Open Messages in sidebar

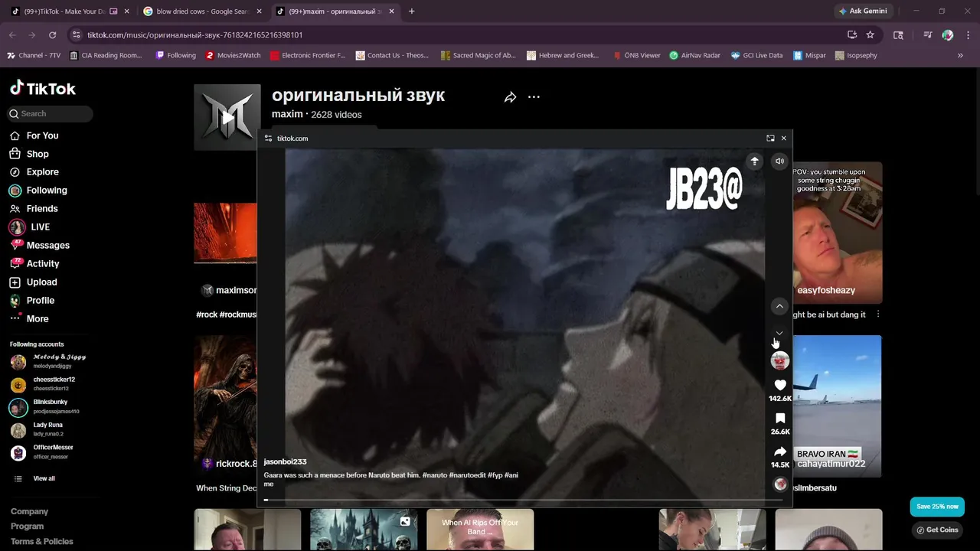pyautogui.click(x=40, y=246)
